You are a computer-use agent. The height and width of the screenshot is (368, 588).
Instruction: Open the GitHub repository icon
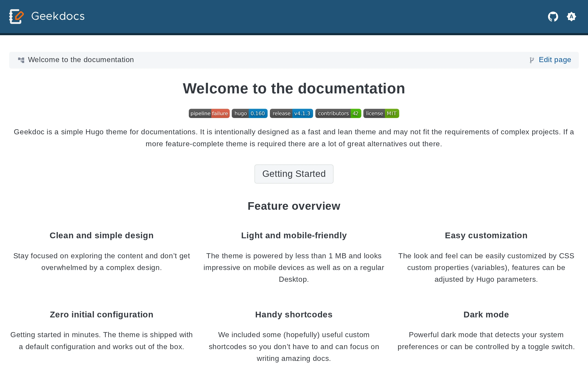553,17
